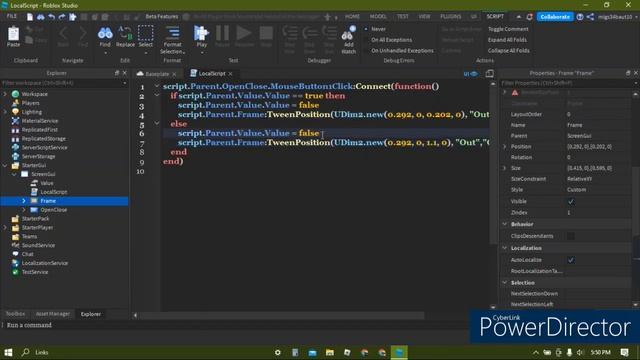This screenshot has height=360, width=640.
Task: Open the taskbar settings gear icon
Action: (x=278, y=352)
